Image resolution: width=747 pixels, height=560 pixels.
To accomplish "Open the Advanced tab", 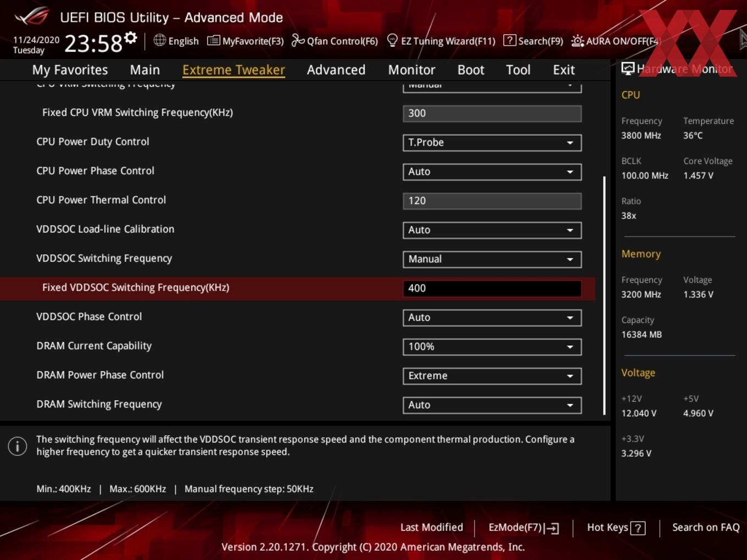I will click(x=336, y=70).
